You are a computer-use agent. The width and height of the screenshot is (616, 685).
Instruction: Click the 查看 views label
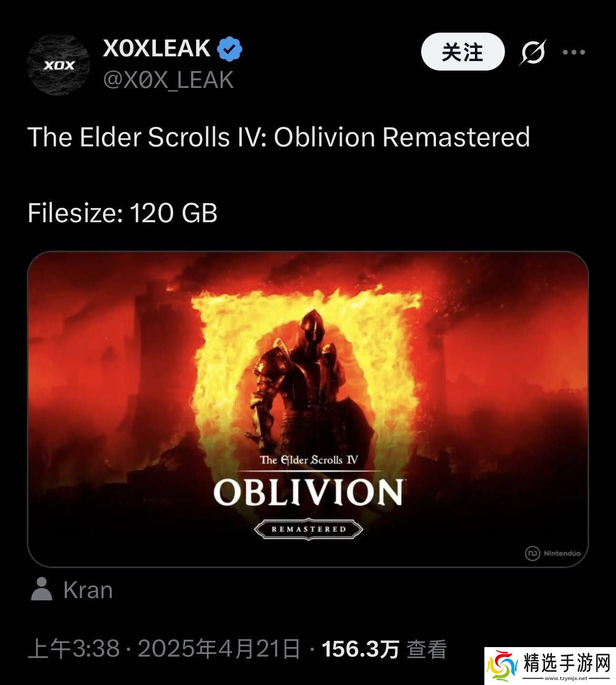pos(426,649)
